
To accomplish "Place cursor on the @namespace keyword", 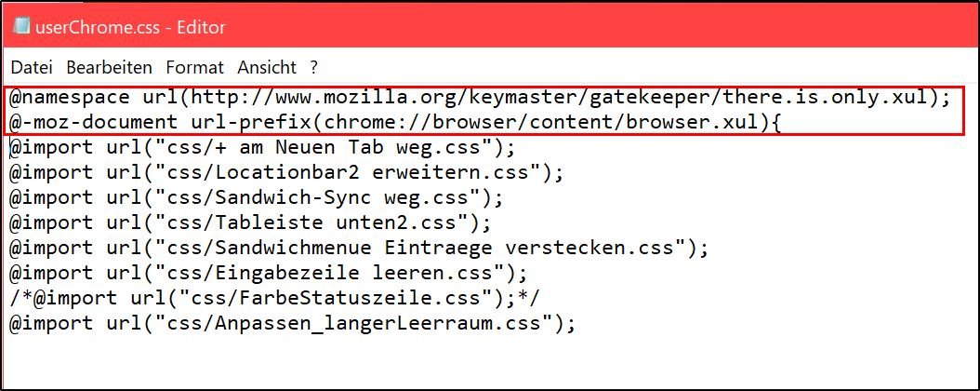I will [x=71, y=98].
